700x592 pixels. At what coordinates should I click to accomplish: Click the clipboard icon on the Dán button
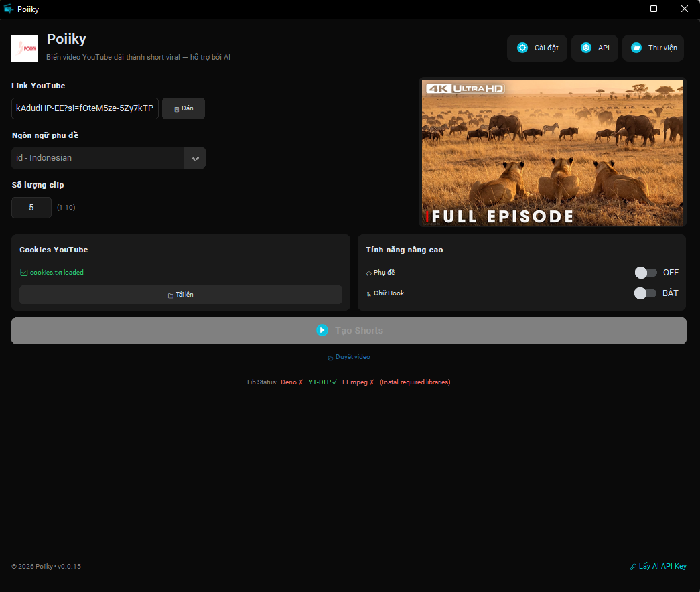click(x=176, y=108)
